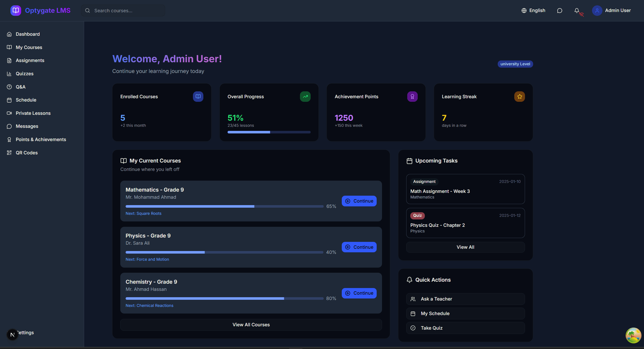The height and width of the screenshot is (349, 644).
Task: Open the notifications bell icon
Action: [x=577, y=10]
